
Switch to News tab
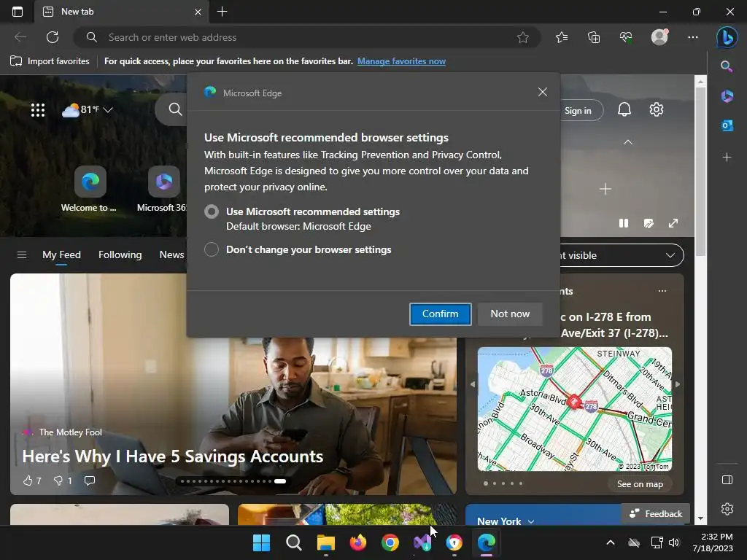point(171,255)
